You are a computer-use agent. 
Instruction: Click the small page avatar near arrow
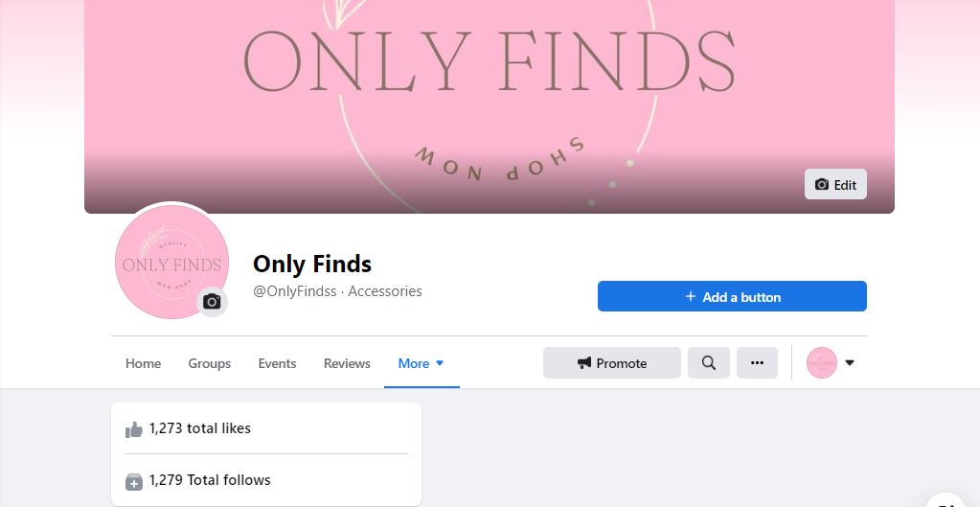pyautogui.click(x=822, y=362)
